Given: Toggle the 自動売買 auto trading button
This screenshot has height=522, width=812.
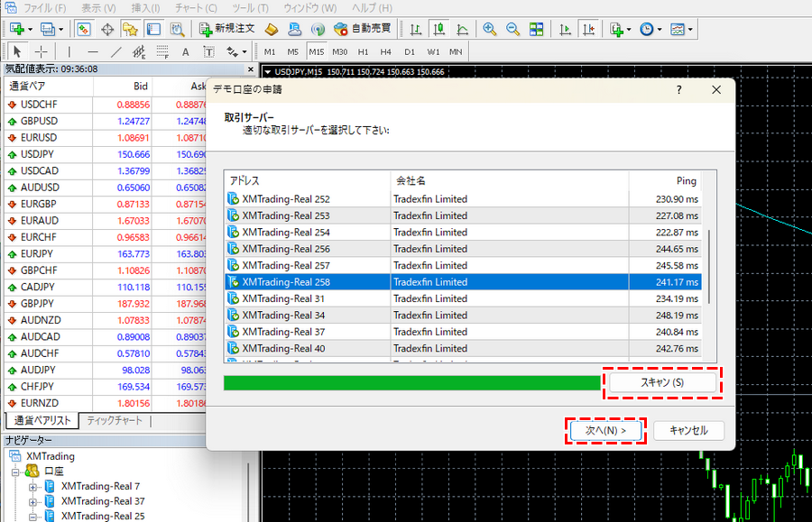Looking at the screenshot, I should [x=363, y=29].
